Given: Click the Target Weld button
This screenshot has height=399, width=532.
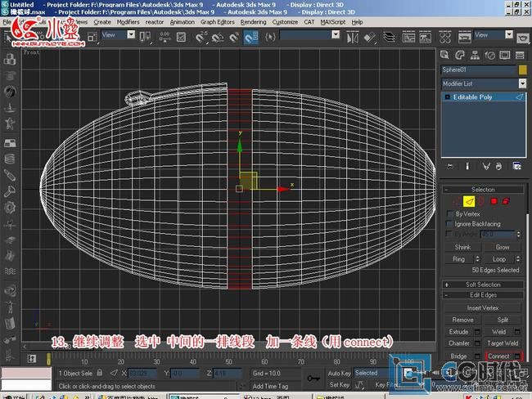Looking at the screenshot, I should 503,343.
